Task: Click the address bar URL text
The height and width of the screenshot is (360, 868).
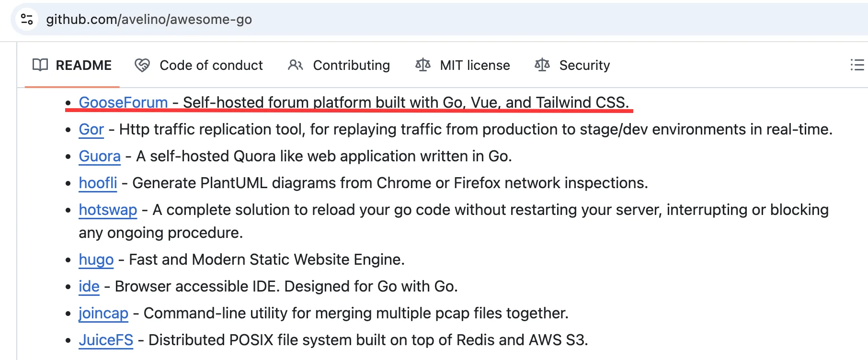Action: tap(149, 19)
